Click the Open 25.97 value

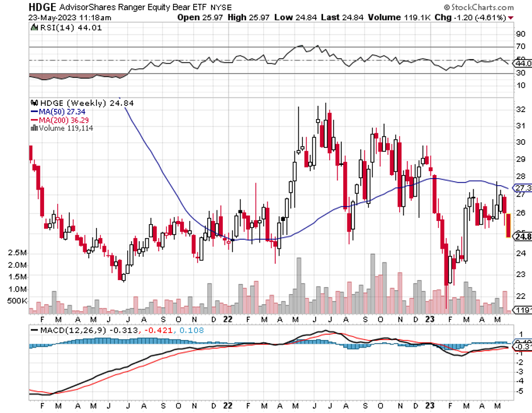click(x=200, y=17)
